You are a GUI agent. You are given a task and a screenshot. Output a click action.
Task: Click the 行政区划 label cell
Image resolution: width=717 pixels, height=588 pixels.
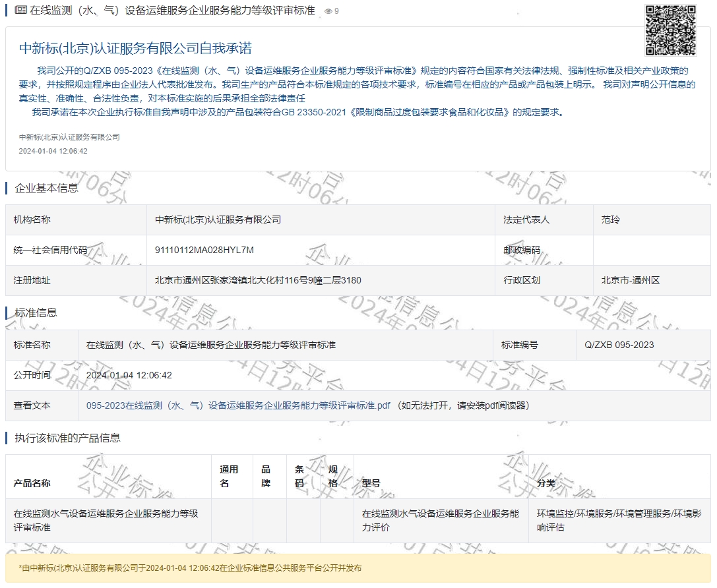point(544,281)
